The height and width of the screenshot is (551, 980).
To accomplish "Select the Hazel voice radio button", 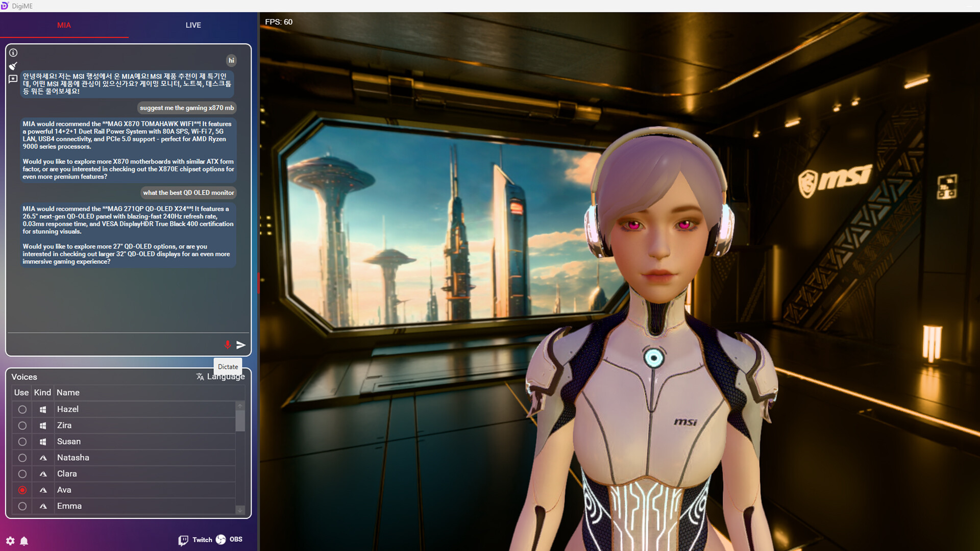I will [22, 409].
